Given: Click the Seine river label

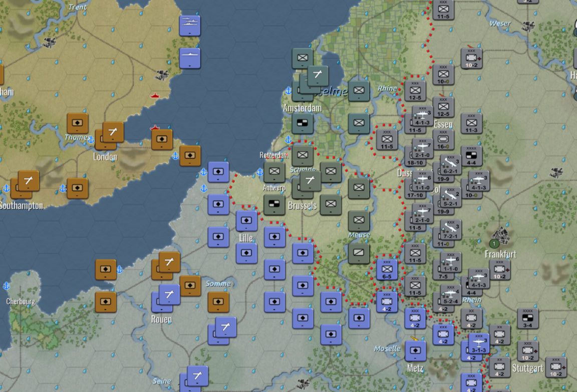Looking at the screenshot, I should [162, 381].
